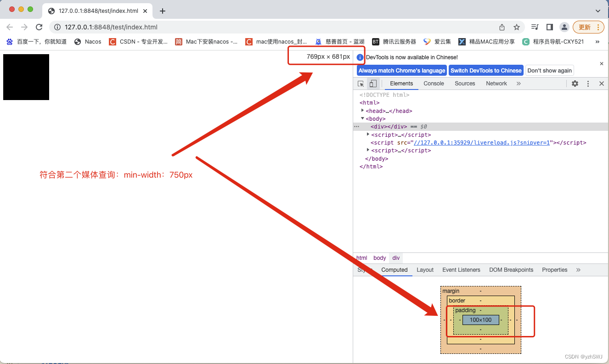The width and height of the screenshot is (609, 364).
Task: Open DevTools settings gear
Action: click(575, 84)
